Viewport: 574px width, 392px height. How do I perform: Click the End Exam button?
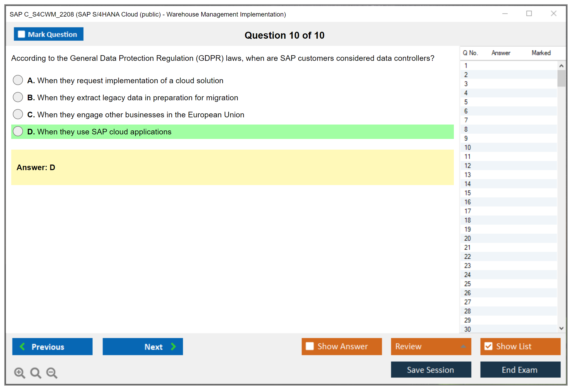coord(520,370)
